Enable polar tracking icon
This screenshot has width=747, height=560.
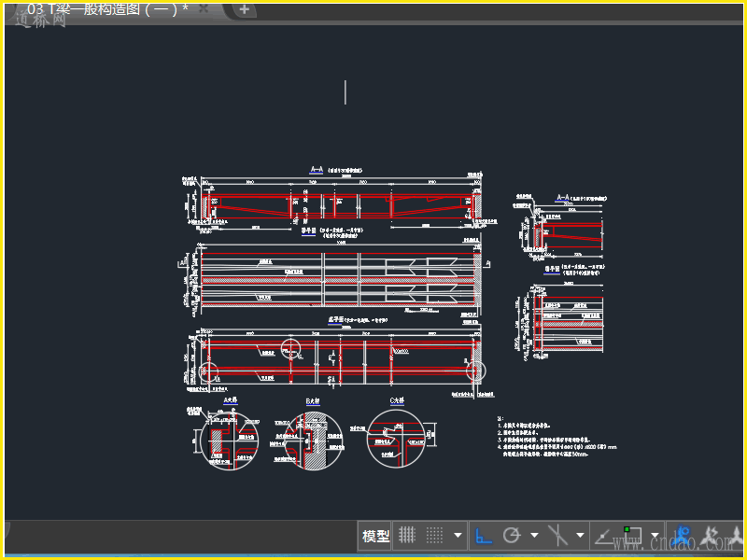tap(511, 536)
